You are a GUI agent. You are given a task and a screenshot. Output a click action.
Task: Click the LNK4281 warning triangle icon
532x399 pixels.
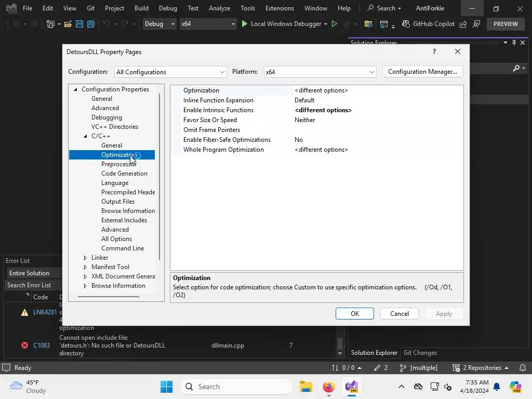point(24,312)
